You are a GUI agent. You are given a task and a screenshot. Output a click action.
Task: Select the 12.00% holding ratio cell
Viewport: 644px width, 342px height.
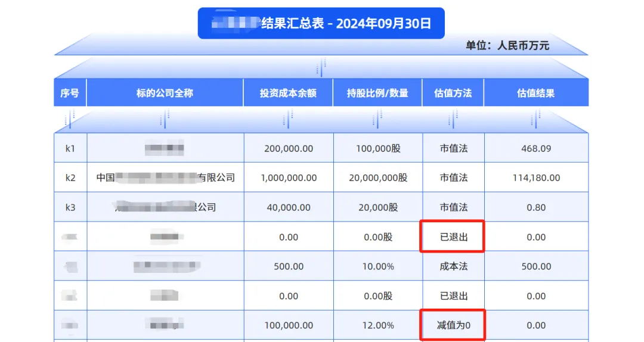[378, 325]
